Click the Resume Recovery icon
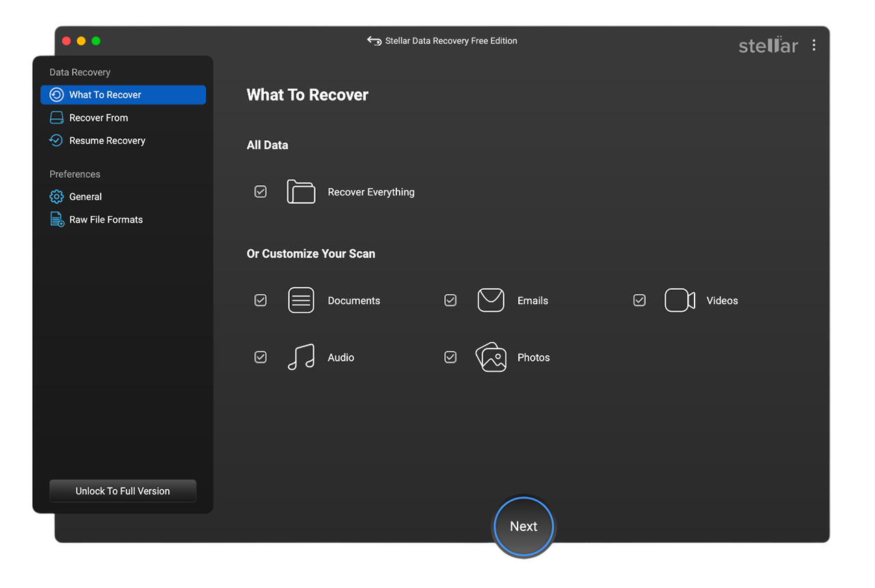 57,140
